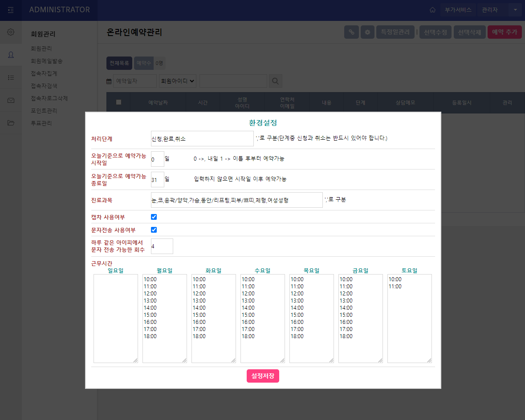
Task: Collapse the sidebar using the hamburger icon
Action: coord(11,10)
